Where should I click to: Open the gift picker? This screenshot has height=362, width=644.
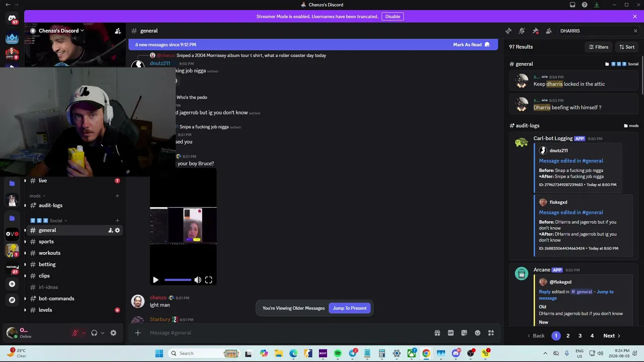[437, 333]
